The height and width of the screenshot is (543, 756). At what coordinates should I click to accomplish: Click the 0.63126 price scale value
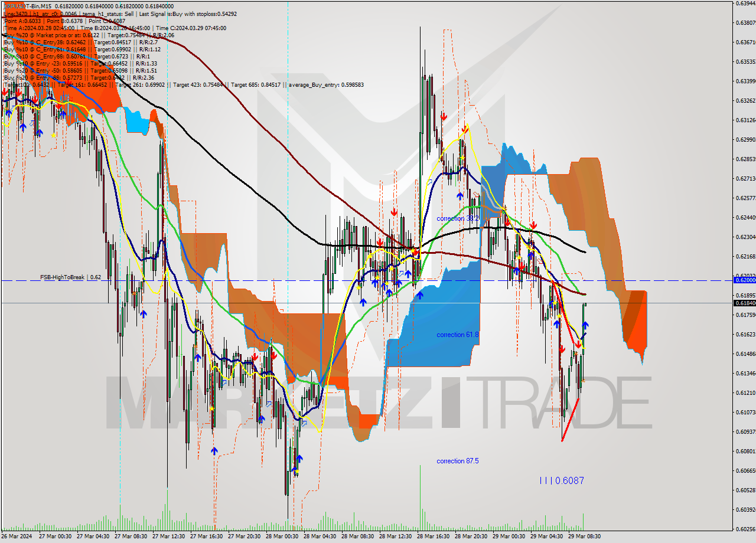click(745, 120)
